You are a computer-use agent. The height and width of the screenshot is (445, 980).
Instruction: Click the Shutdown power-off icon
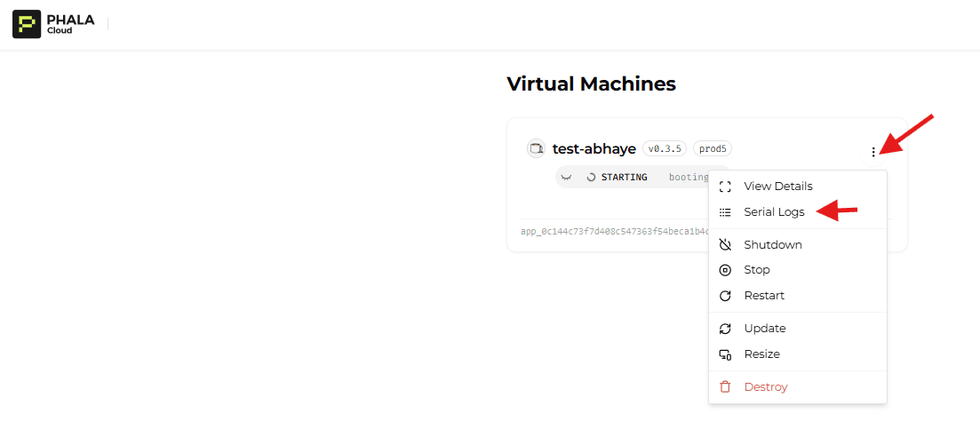coord(725,245)
